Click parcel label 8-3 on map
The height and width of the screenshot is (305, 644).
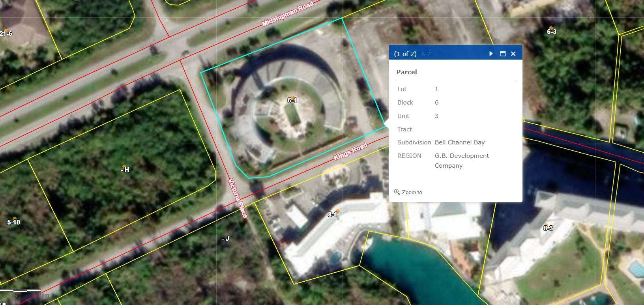(x=548, y=228)
